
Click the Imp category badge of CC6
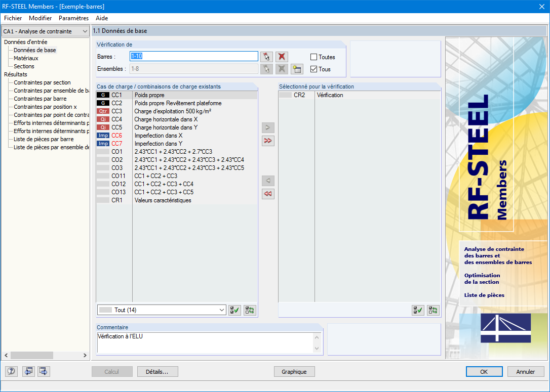tap(103, 136)
